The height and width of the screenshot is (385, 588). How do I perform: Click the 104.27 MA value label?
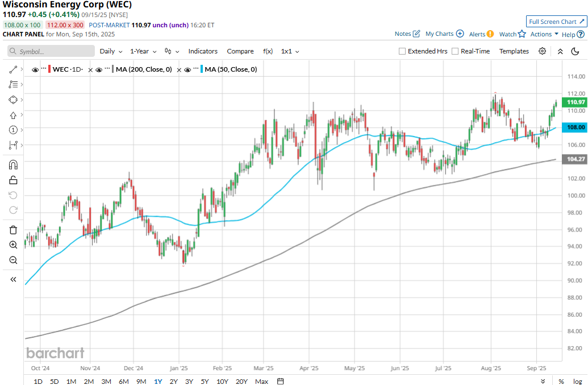click(x=574, y=159)
